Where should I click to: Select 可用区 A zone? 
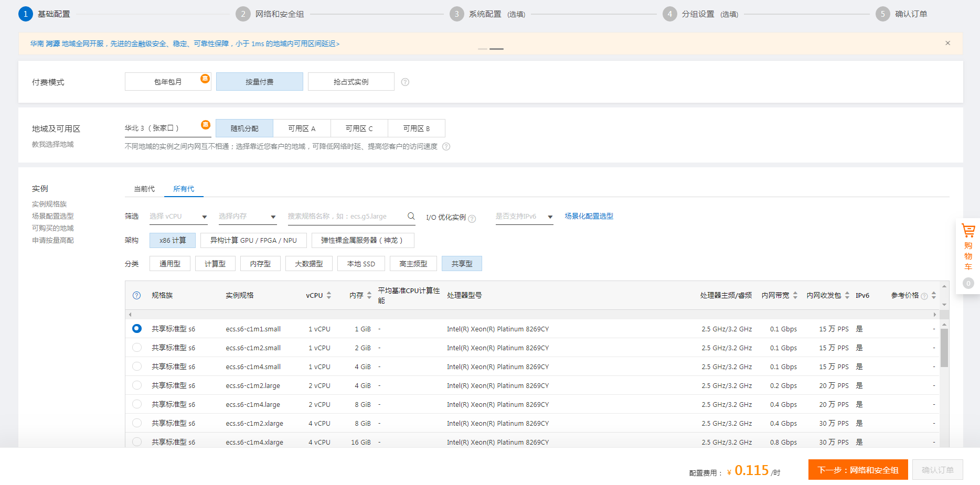click(x=302, y=128)
